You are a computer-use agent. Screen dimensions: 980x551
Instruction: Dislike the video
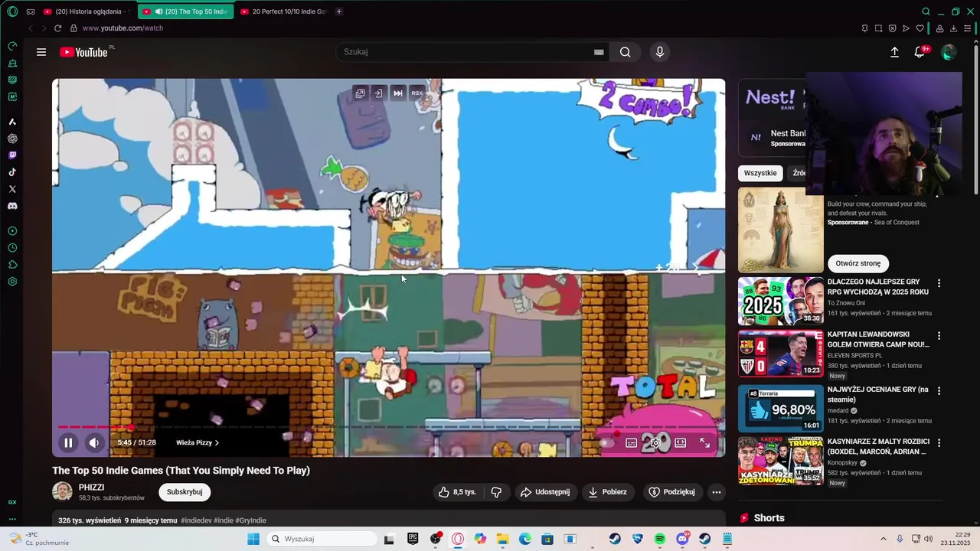(496, 492)
